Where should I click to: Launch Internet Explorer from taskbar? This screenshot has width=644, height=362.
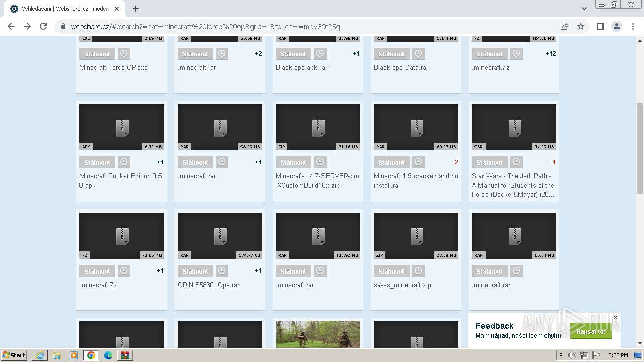40,355
